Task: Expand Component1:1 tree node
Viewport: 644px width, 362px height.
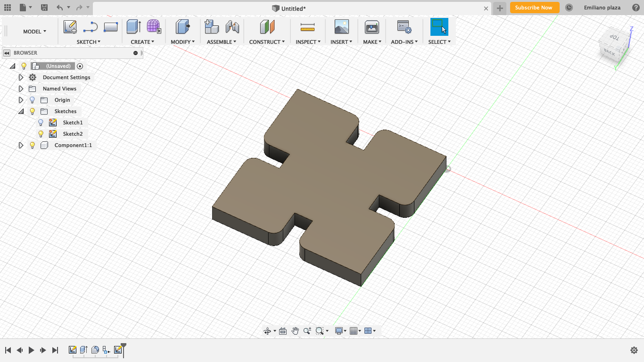Action: [x=21, y=145]
